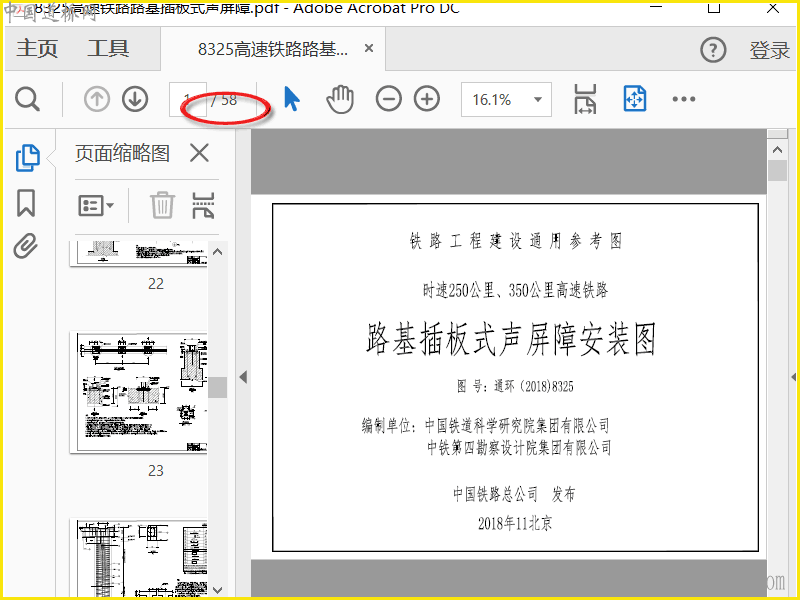
Task: Zoom in with the plus button
Action: (427, 99)
